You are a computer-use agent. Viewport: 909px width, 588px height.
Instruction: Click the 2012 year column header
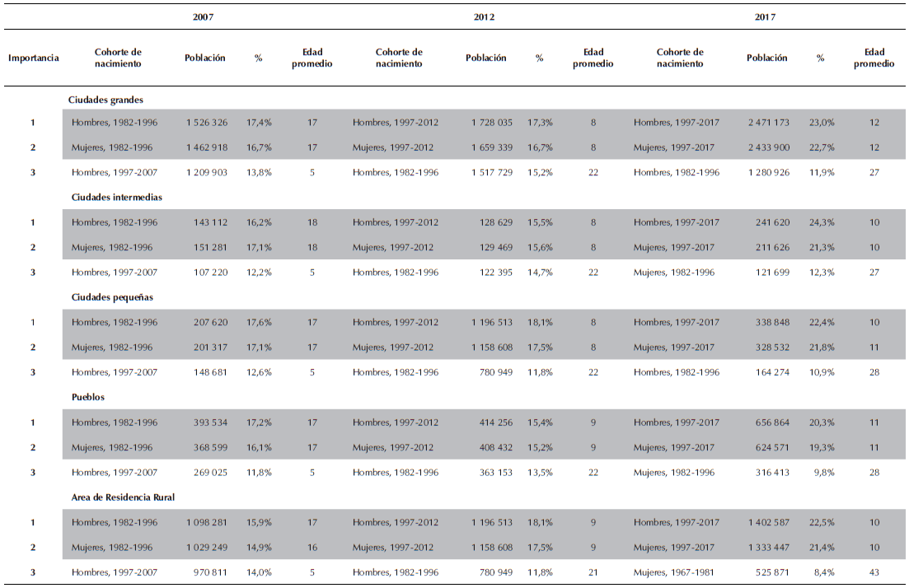tap(485, 16)
